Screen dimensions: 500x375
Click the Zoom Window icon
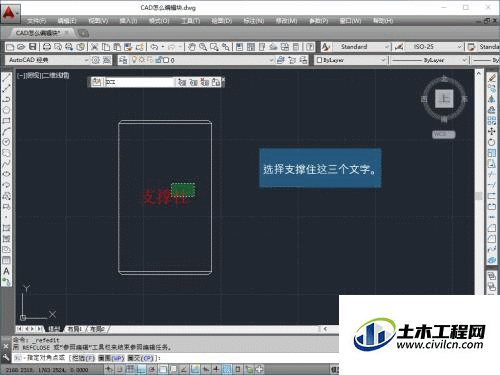pyautogui.click(x=214, y=47)
